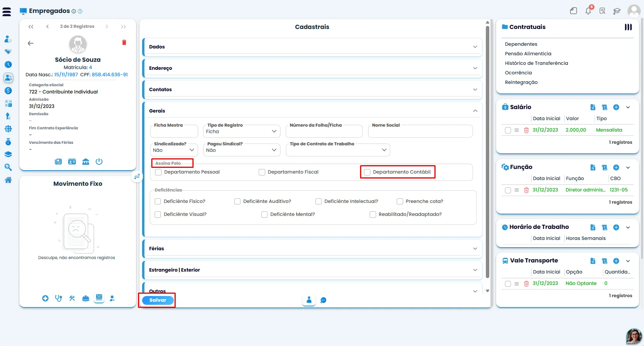Image resolution: width=644 pixels, height=346 pixels.
Task: Open Tipo de Contrato de Trabalho dropdown
Action: (338, 150)
